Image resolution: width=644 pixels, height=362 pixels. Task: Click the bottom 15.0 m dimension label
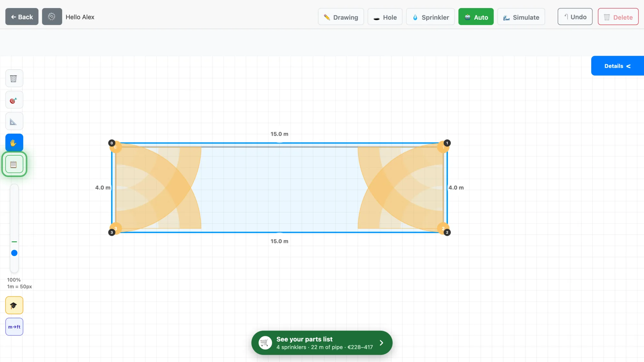pyautogui.click(x=279, y=241)
